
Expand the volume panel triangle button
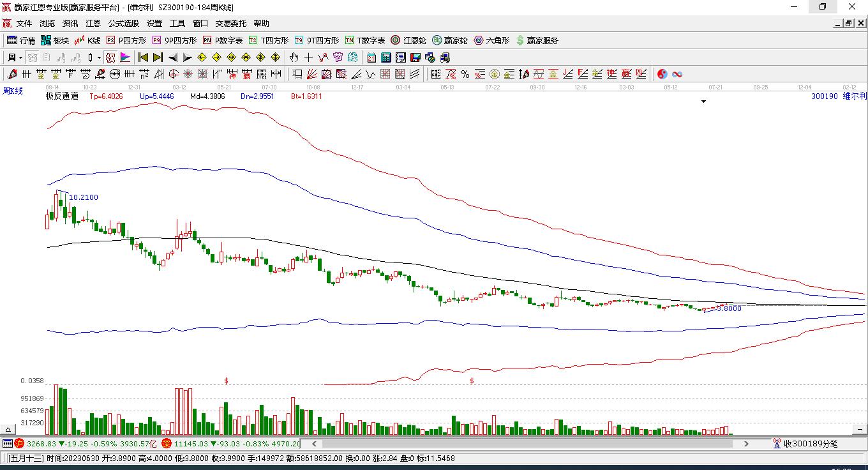(8, 430)
